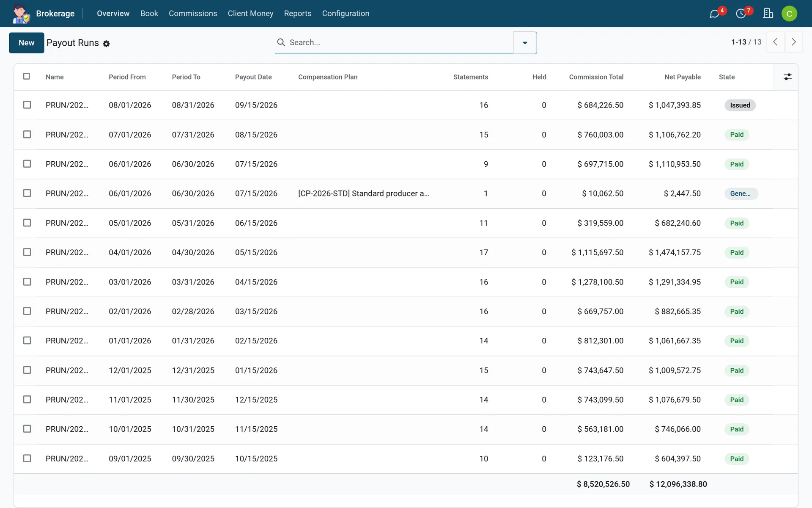The height and width of the screenshot is (508, 812).
Task: Go to previous page arrow
Action: click(x=775, y=42)
